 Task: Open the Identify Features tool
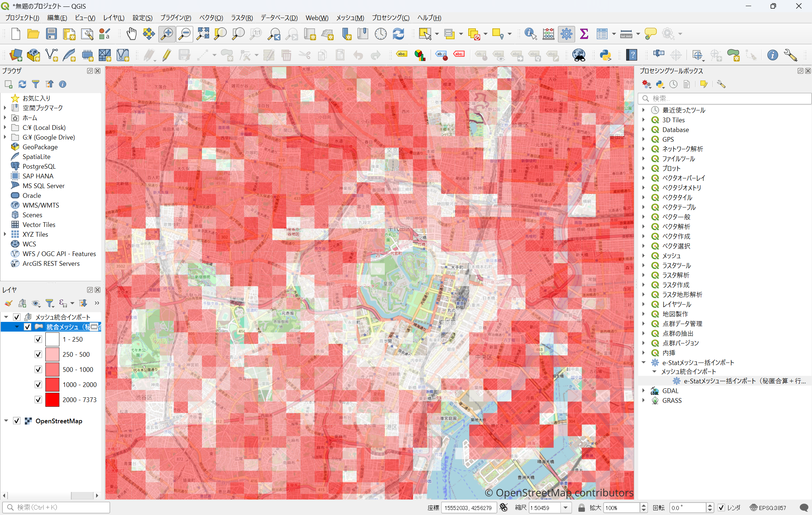530,34
